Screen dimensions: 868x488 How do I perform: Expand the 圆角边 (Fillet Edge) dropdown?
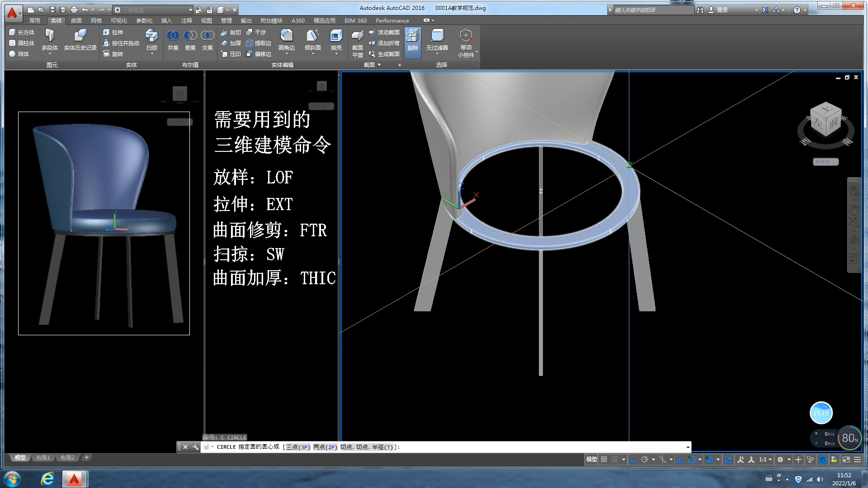pyautogui.click(x=287, y=53)
